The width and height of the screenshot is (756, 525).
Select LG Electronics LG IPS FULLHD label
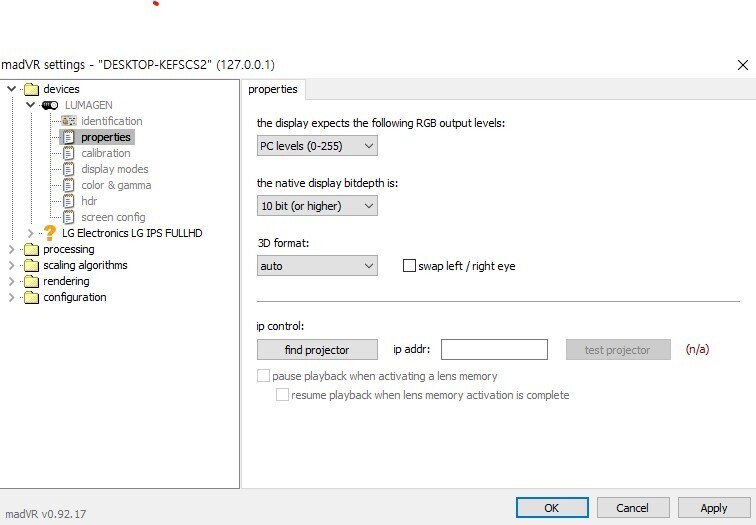point(132,233)
